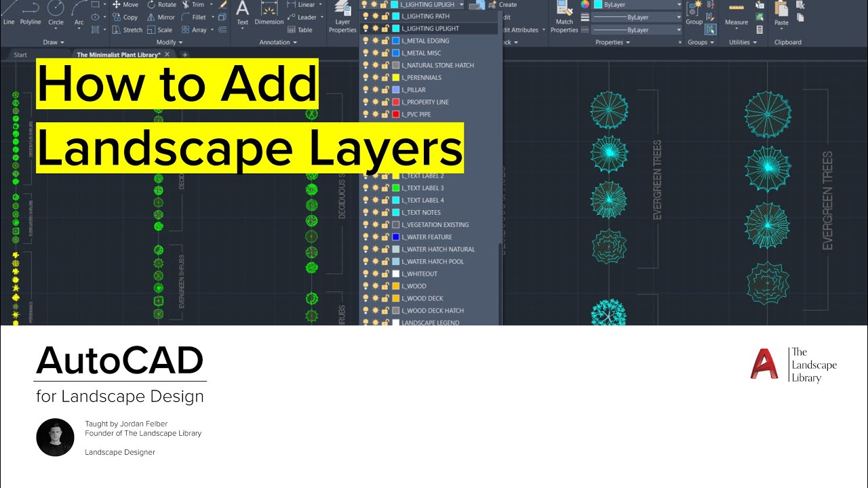Toggle freeze sun icon for L_PERENNIALS layer
The width and height of the screenshot is (868, 488).
click(x=375, y=77)
